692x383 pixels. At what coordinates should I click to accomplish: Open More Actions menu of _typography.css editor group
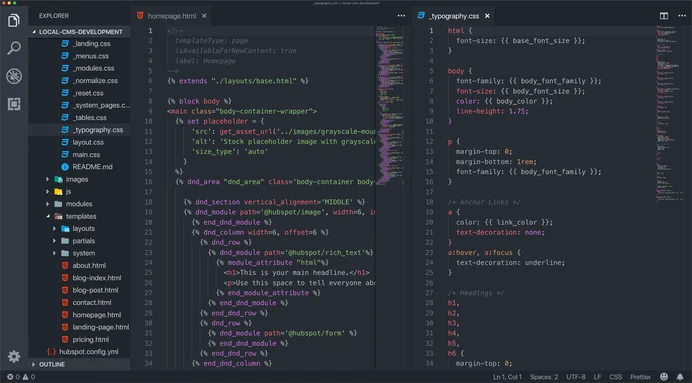coord(682,16)
